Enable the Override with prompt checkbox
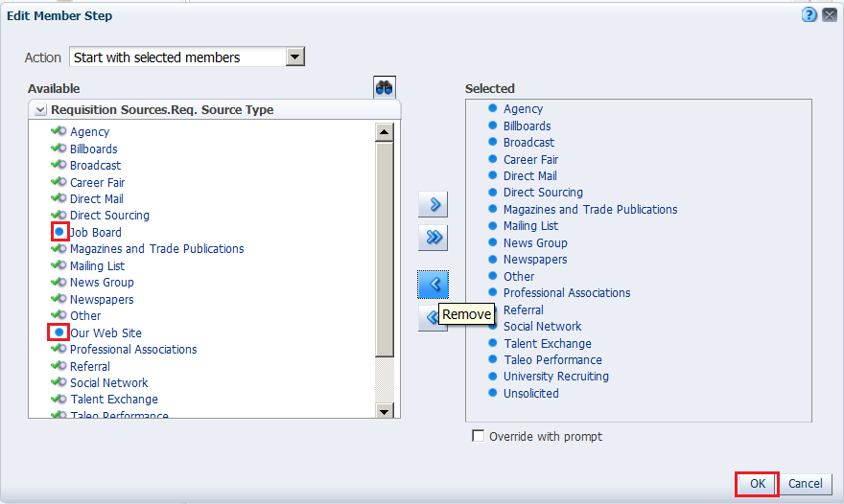 [479, 436]
